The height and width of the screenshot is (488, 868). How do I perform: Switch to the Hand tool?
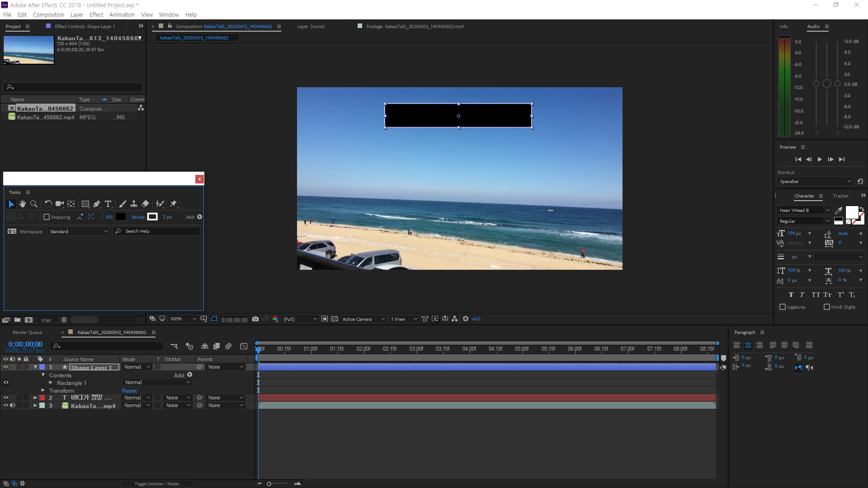pyautogui.click(x=23, y=204)
